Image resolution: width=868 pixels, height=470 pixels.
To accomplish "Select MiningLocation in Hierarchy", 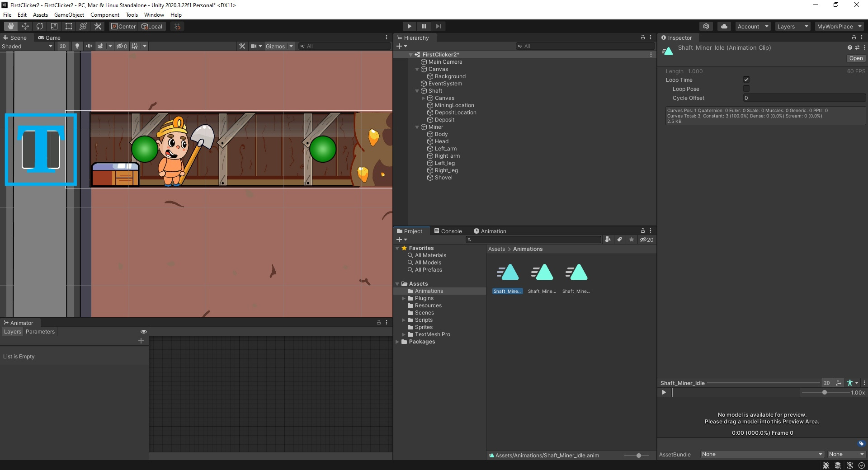I will [x=454, y=105].
